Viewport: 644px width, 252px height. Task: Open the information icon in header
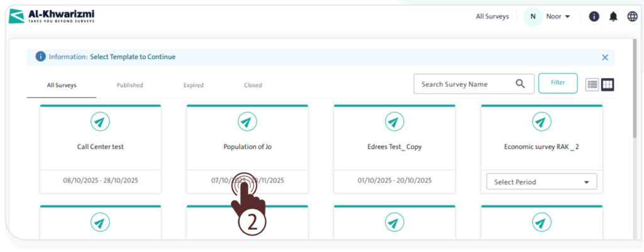[594, 17]
